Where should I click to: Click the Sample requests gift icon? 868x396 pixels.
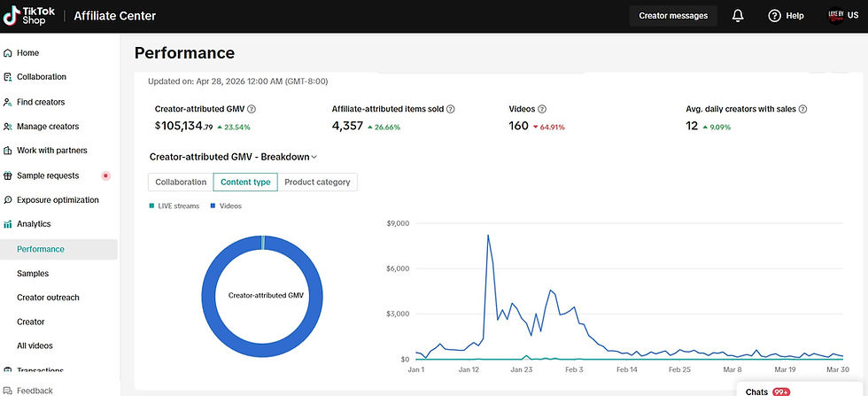(7, 176)
